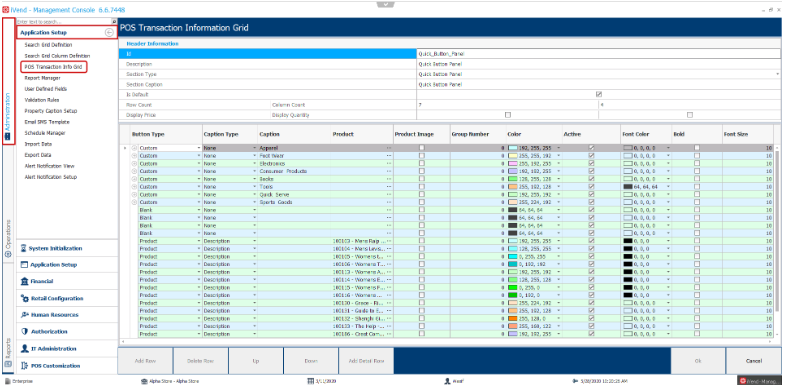
Task: Toggle Product Image checkbox for Apparel row
Action: [422, 148]
